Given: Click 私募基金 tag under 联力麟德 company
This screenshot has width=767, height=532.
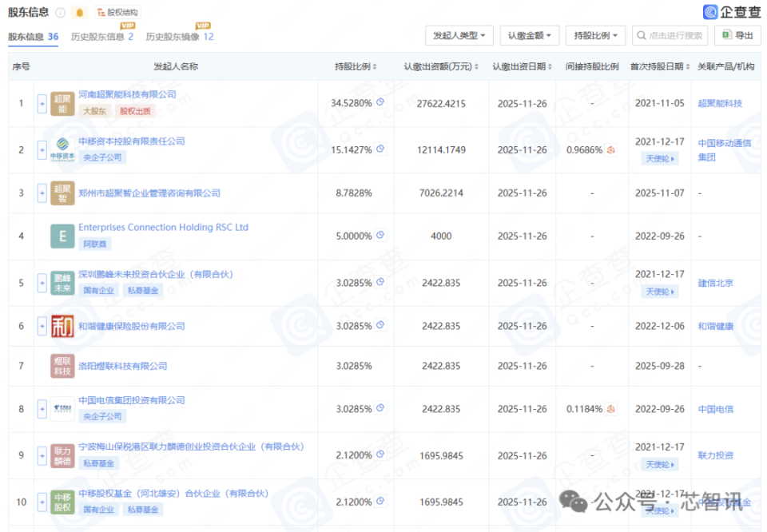Looking at the screenshot, I should 98,463.
